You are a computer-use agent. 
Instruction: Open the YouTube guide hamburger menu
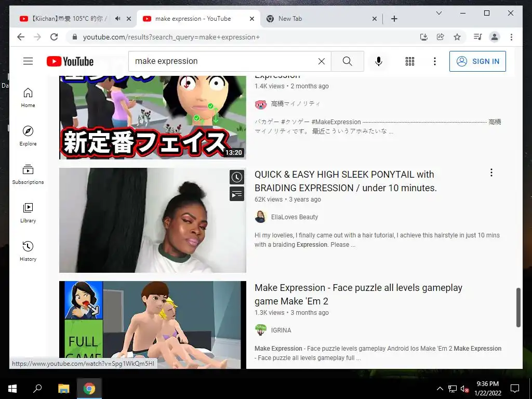28,61
